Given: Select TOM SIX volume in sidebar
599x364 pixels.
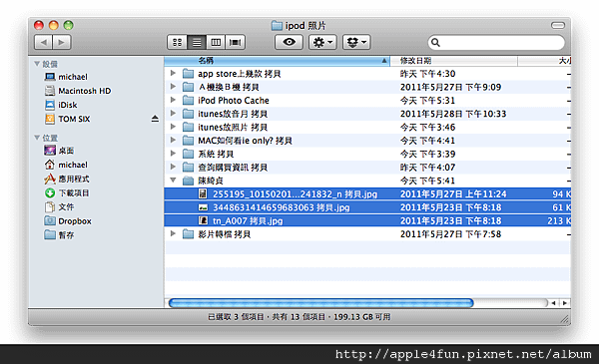Looking at the screenshot, I should pos(68,119).
